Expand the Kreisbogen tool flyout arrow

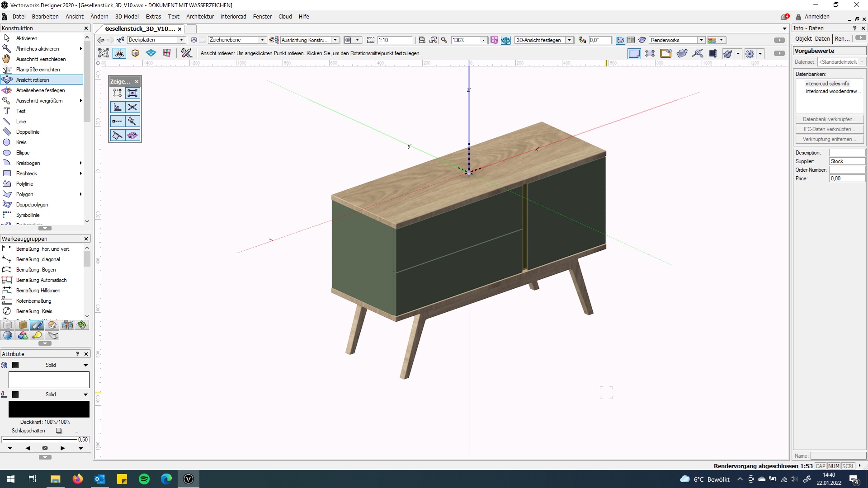coord(80,163)
